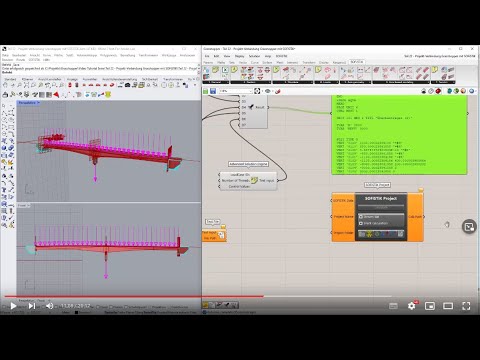Skip to the next video

(x=32, y=306)
